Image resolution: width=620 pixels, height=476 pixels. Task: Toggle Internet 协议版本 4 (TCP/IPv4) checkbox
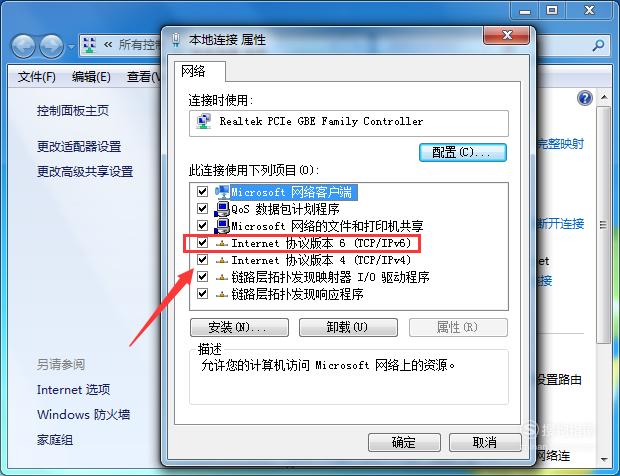coord(202,260)
